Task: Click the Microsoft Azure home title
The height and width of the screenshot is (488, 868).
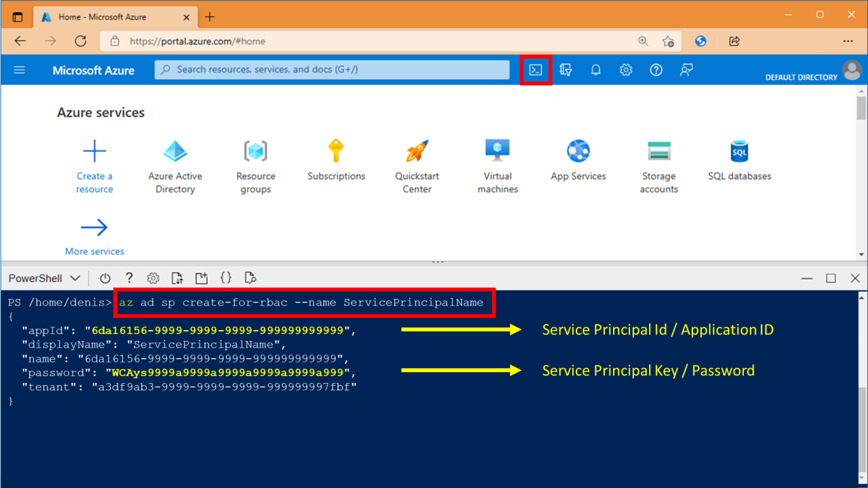Action: tap(94, 70)
